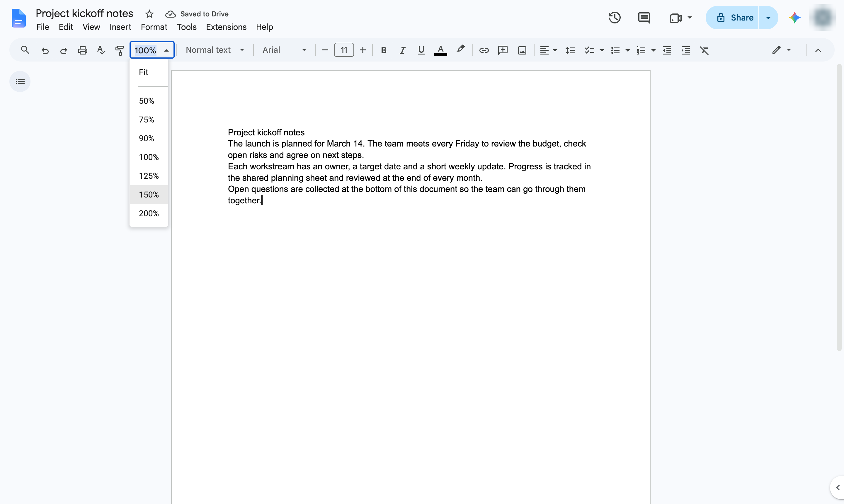Open Normal text style dropdown
Viewport: 844px width, 504px height.
pyautogui.click(x=215, y=50)
